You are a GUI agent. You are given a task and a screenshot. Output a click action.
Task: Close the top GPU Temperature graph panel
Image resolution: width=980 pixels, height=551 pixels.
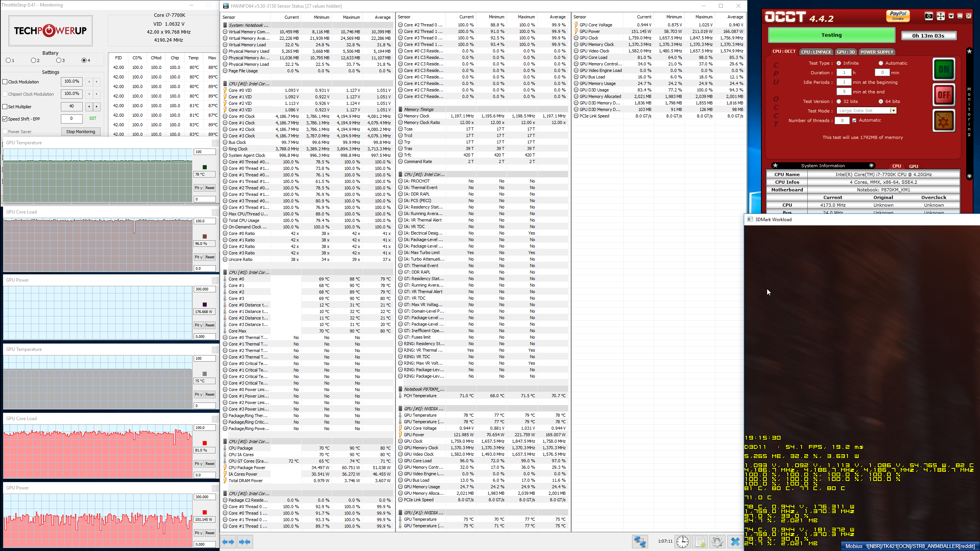pyautogui.click(x=215, y=143)
